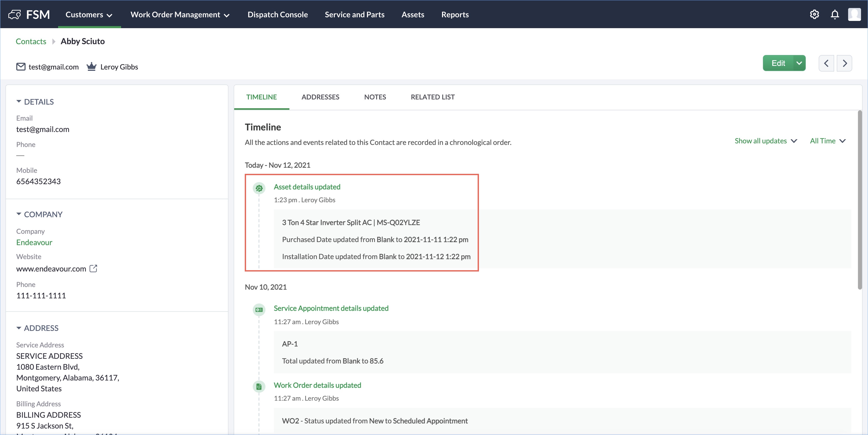868x435 pixels.
Task: Collapse the COMPANY section
Action: click(19, 214)
